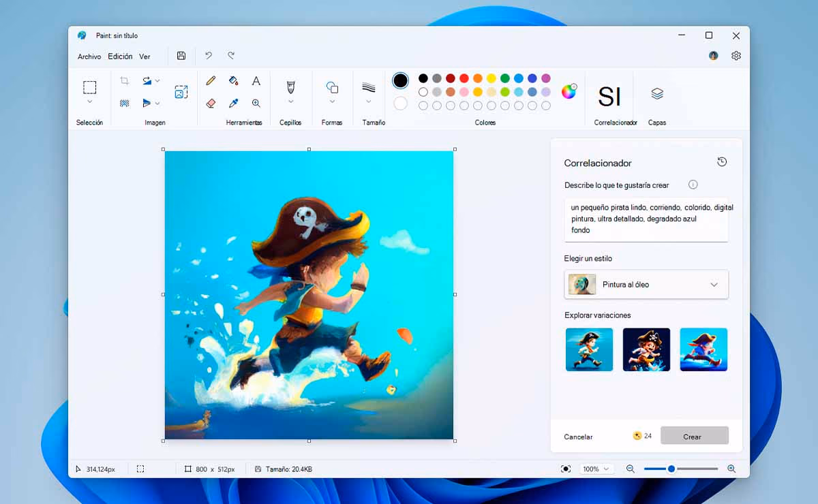Open the user profile avatar

tap(714, 56)
